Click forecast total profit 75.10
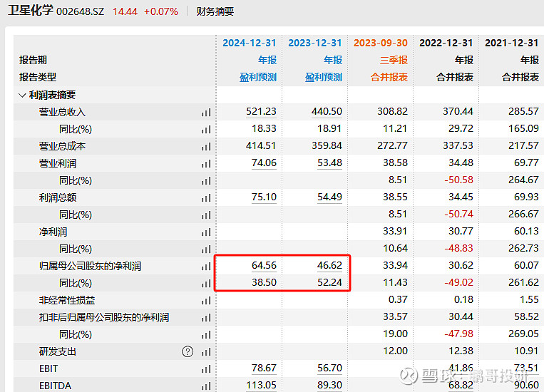The width and height of the screenshot is (544, 392). point(264,197)
